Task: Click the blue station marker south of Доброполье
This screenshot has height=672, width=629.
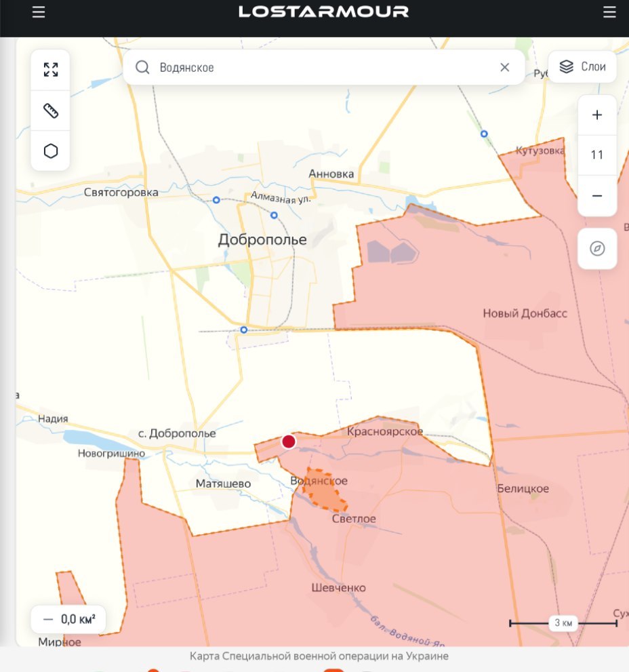Action: [244, 330]
